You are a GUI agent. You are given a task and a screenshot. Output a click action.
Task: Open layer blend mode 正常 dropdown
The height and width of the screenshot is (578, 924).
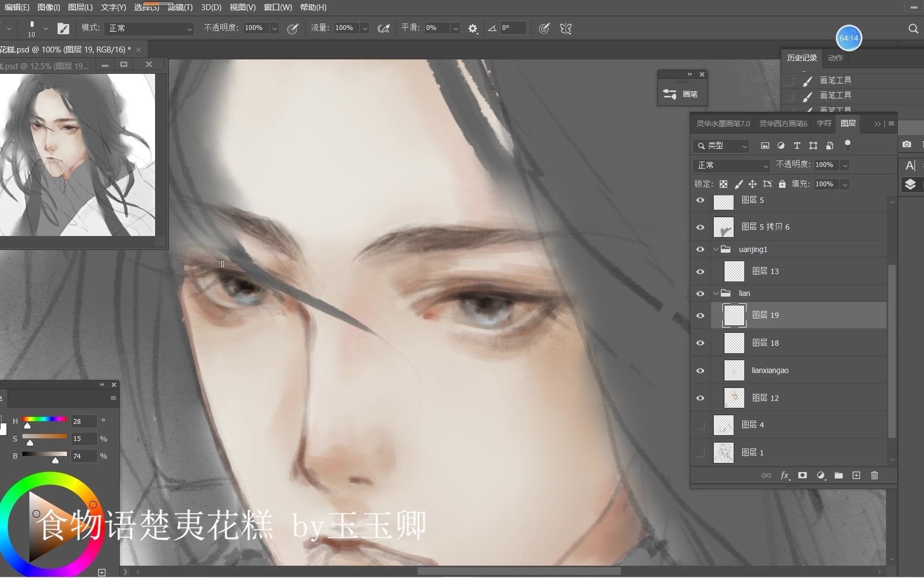tap(731, 165)
